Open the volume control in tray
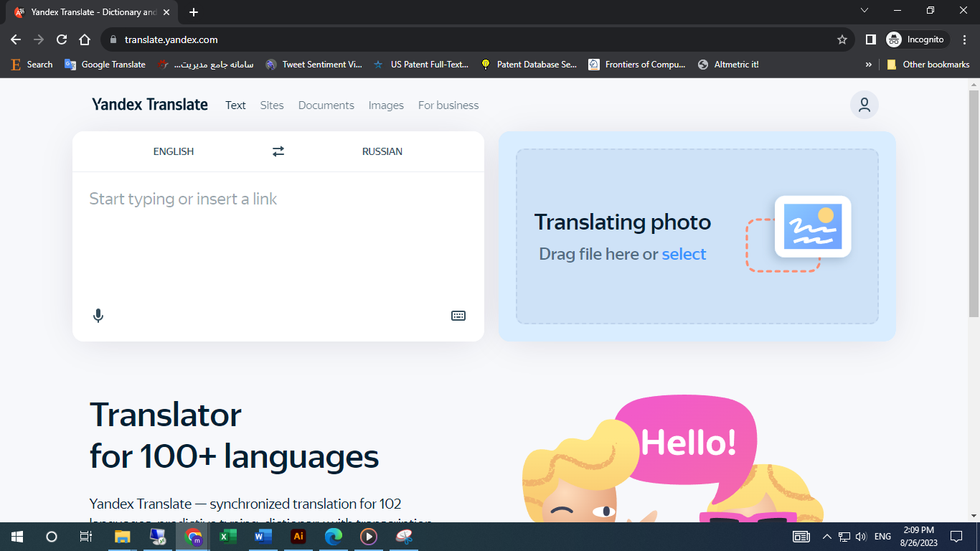 point(861,536)
